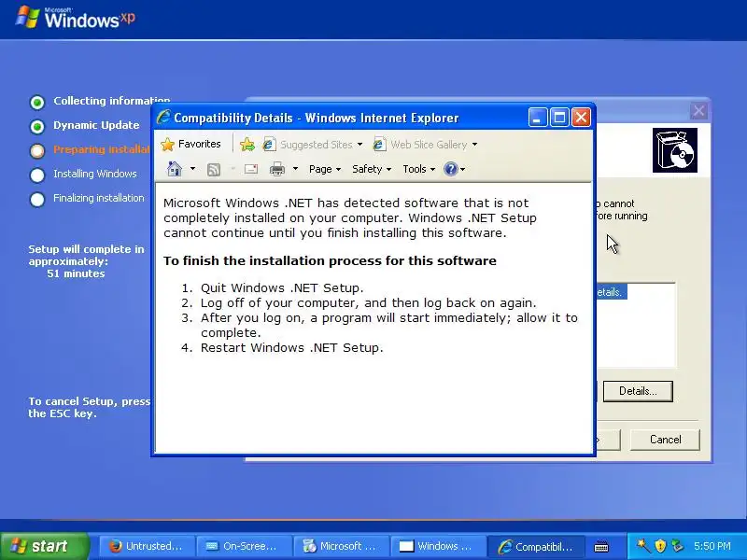This screenshot has width=747, height=560.
Task: Open the Safety menu
Action: tap(372, 169)
